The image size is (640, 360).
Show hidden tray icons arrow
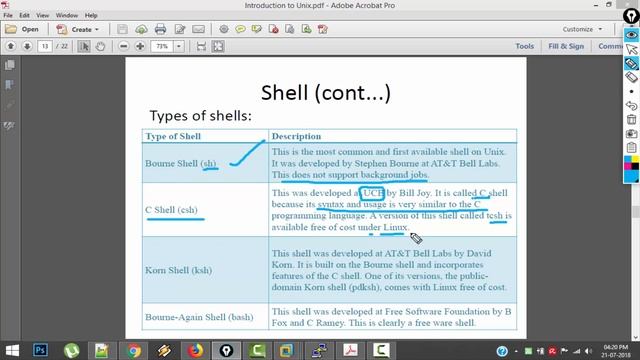pos(516,351)
